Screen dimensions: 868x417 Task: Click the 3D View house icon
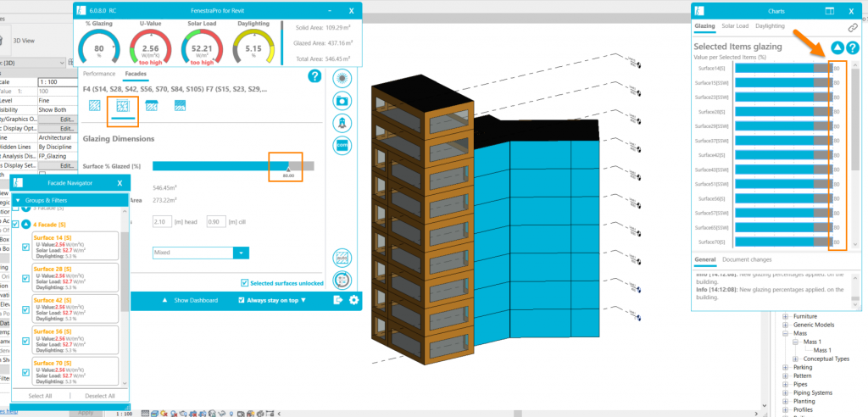tap(3, 40)
